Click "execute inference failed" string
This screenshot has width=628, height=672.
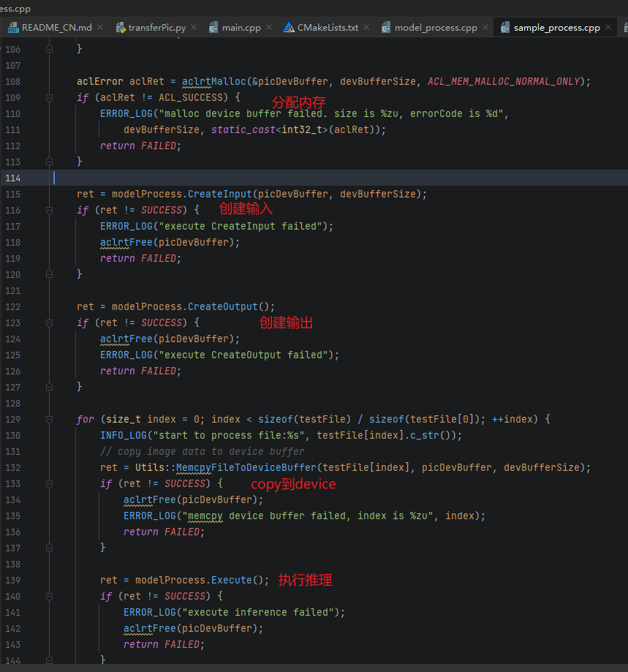click(x=258, y=613)
